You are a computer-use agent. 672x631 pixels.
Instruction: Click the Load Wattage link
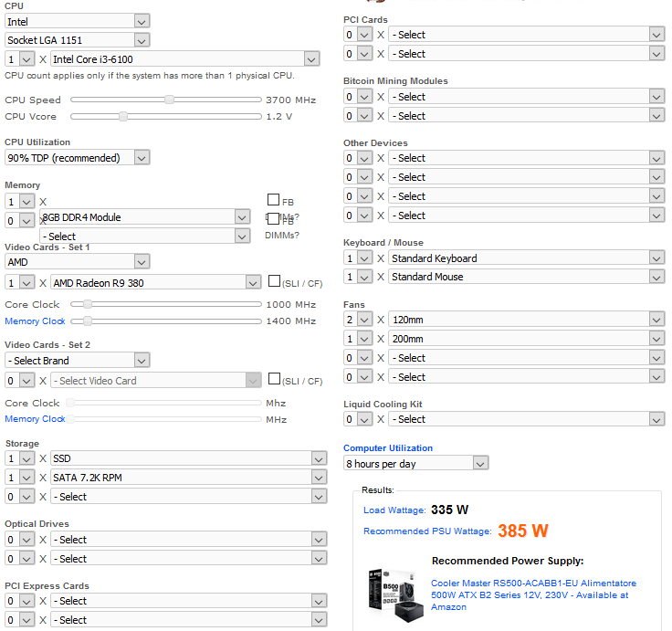[394, 510]
